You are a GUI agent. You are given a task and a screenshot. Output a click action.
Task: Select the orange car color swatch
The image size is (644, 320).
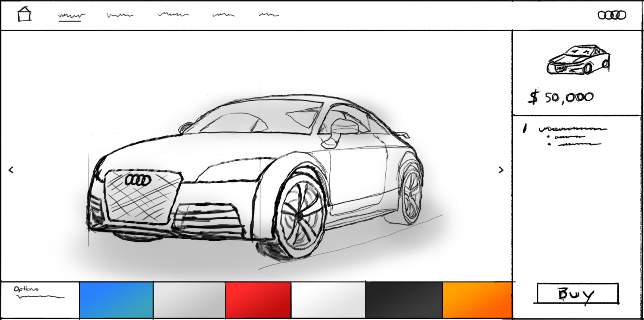click(x=477, y=300)
